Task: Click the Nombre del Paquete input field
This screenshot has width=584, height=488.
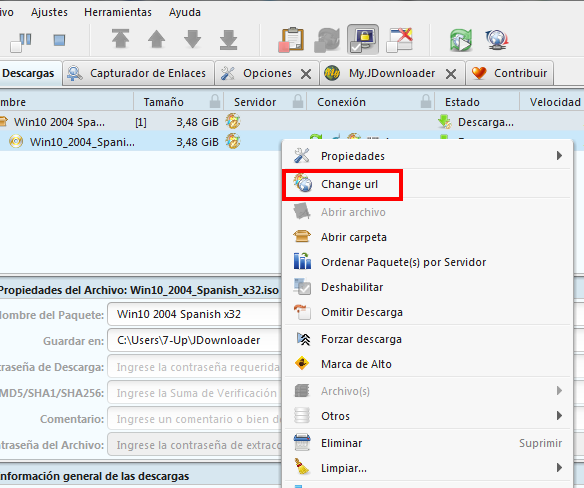Action: tap(195, 314)
